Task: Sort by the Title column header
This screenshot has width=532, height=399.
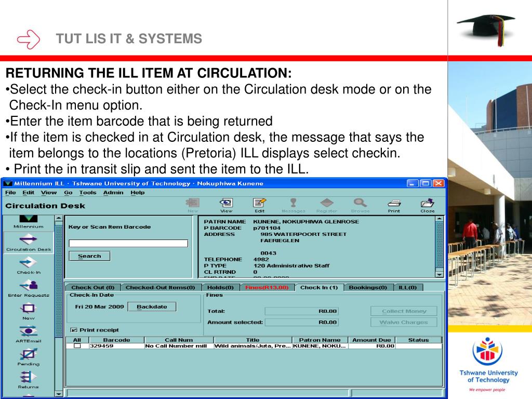Action: 253,340
